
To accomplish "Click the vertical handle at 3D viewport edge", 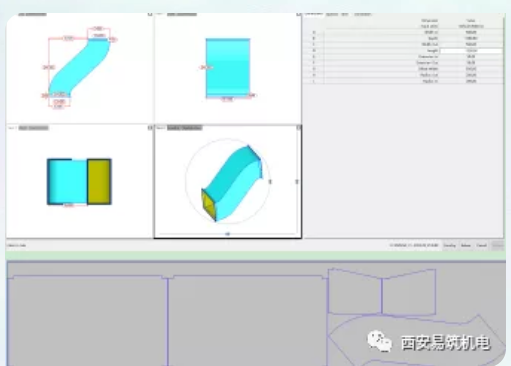I will (297, 182).
